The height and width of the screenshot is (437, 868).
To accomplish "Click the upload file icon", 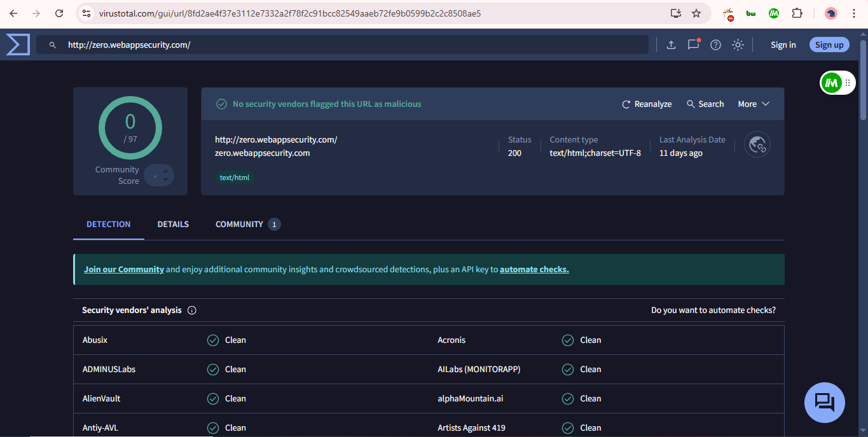I will (x=671, y=45).
